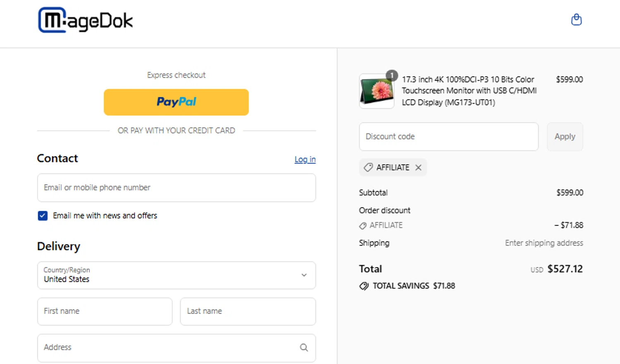620x364 pixels.
Task: Click the $599.00 subtotal value
Action: [570, 193]
